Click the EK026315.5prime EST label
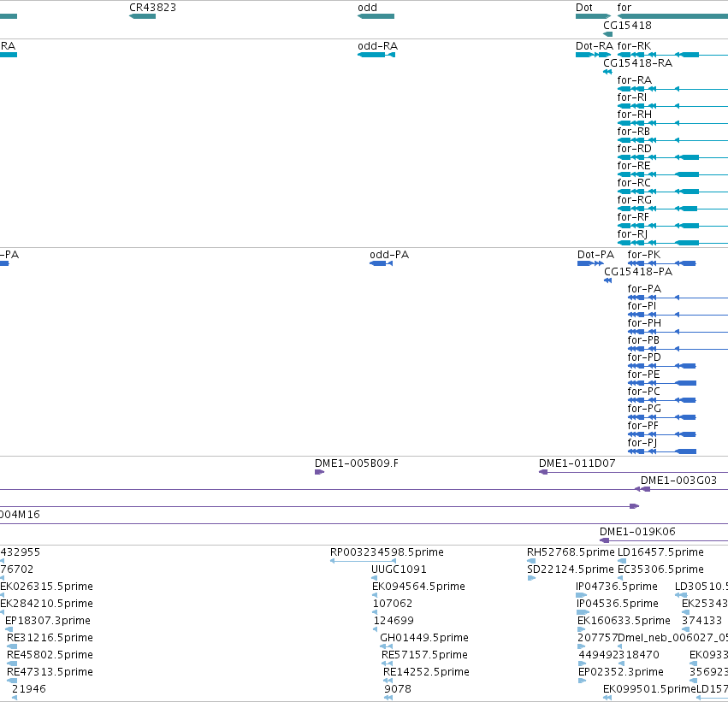Image resolution: width=728 pixels, height=702 pixels. pos(46,587)
